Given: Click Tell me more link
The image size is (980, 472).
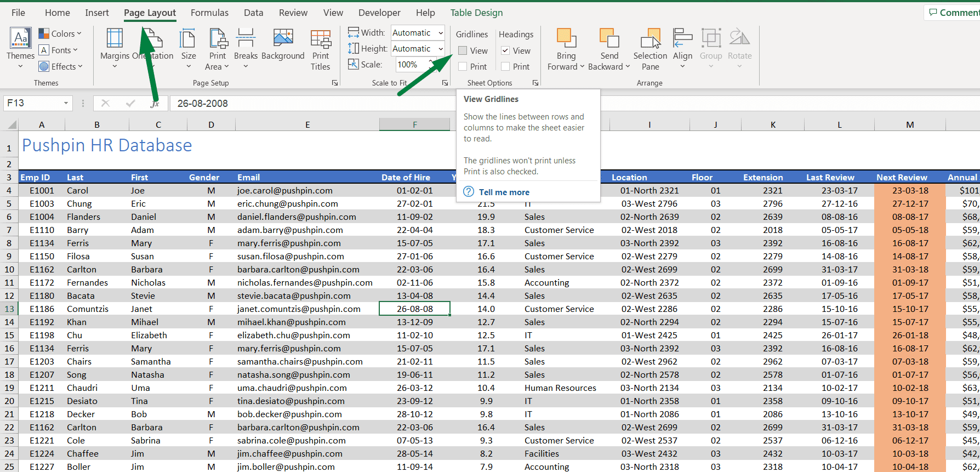Looking at the screenshot, I should tap(504, 192).
